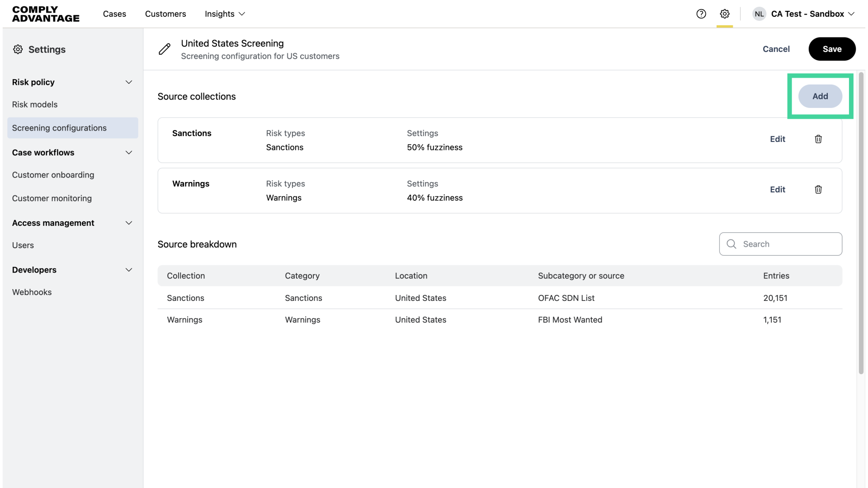Collapse the Risk policy section
Viewport: 868px width, 488px height.
129,82
